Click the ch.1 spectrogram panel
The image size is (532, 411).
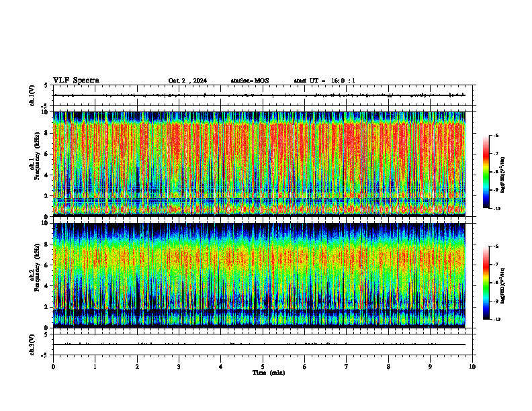click(x=259, y=164)
